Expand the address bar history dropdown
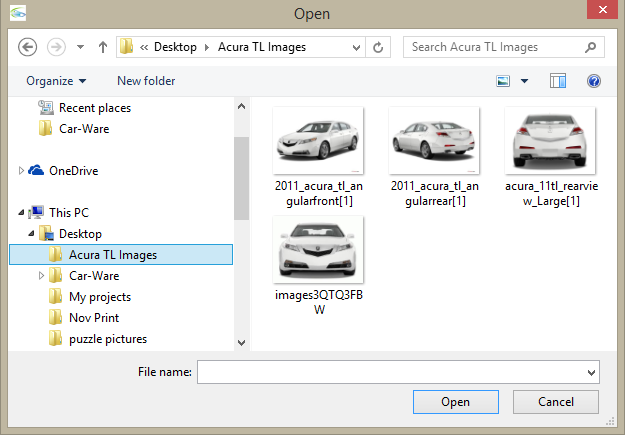Viewport: 625px width, 435px height. [356, 47]
